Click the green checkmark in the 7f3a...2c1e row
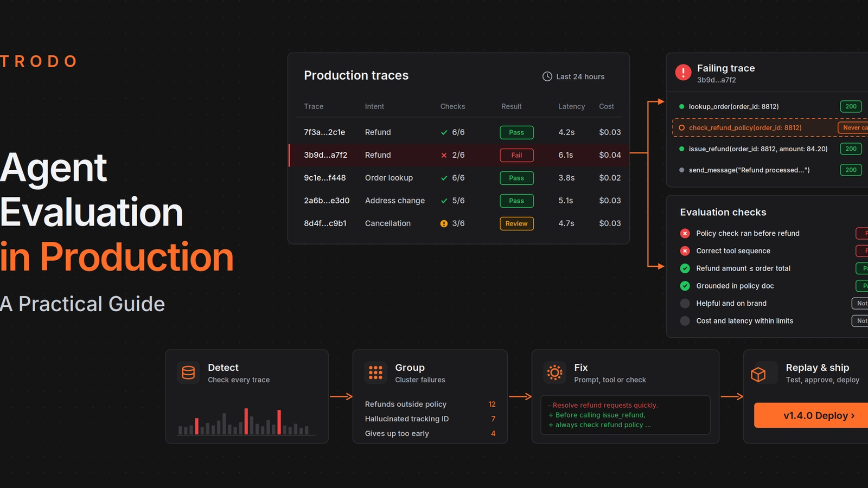Viewport: 868px width, 488px height. click(x=444, y=132)
